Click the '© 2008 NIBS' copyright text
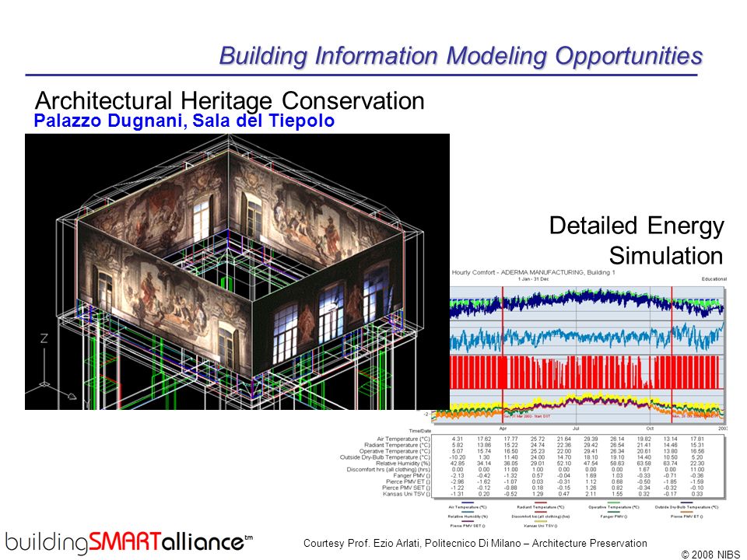The image size is (747, 560). [710, 555]
